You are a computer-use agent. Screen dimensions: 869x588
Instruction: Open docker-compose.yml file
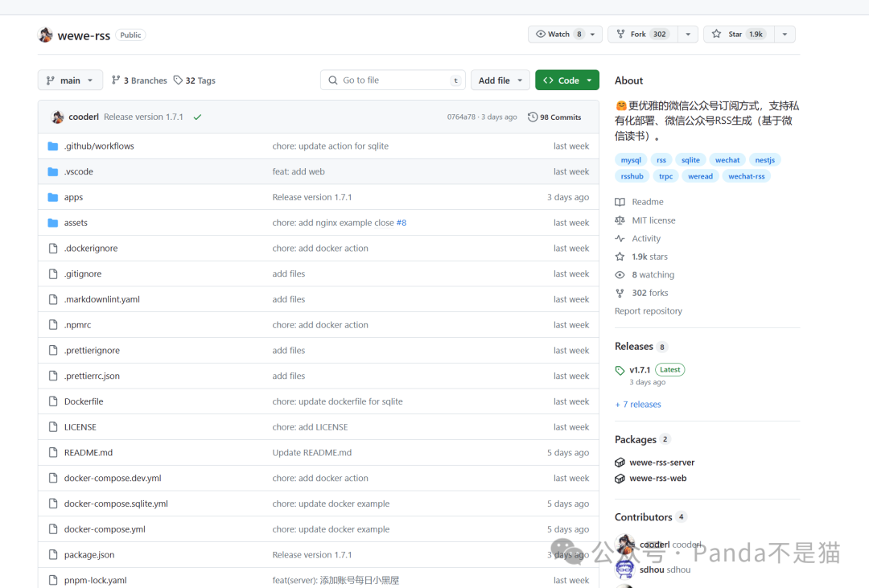[x=105, y=529]
